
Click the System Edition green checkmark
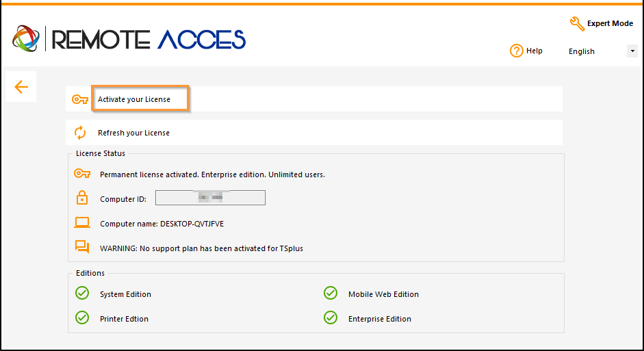pyautogui.click(x=82, y=293)
